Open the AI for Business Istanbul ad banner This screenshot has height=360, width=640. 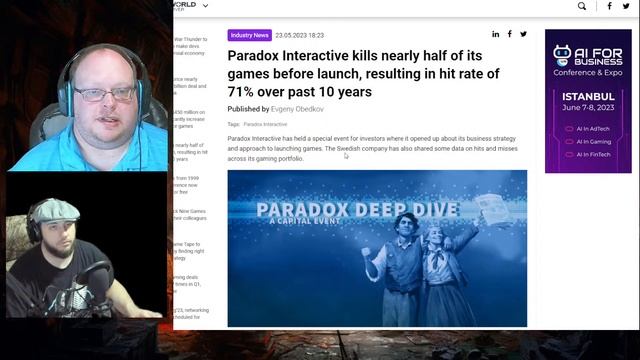588,101
